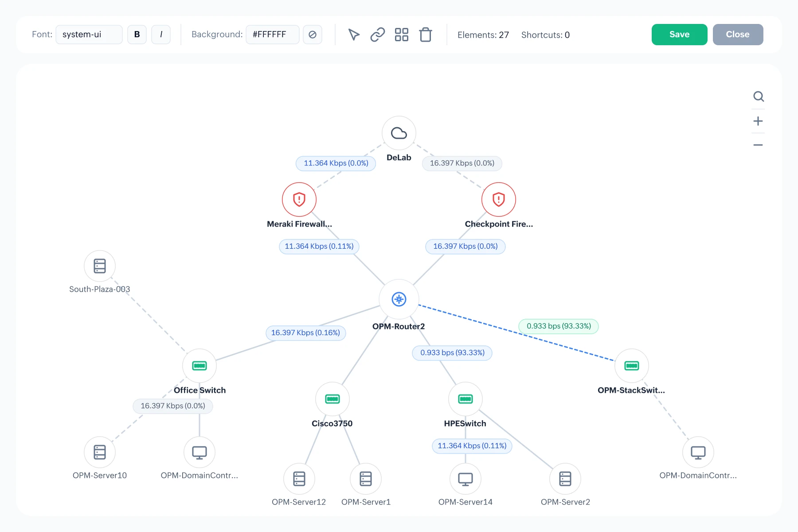Save the topology map

pos(679,35)
